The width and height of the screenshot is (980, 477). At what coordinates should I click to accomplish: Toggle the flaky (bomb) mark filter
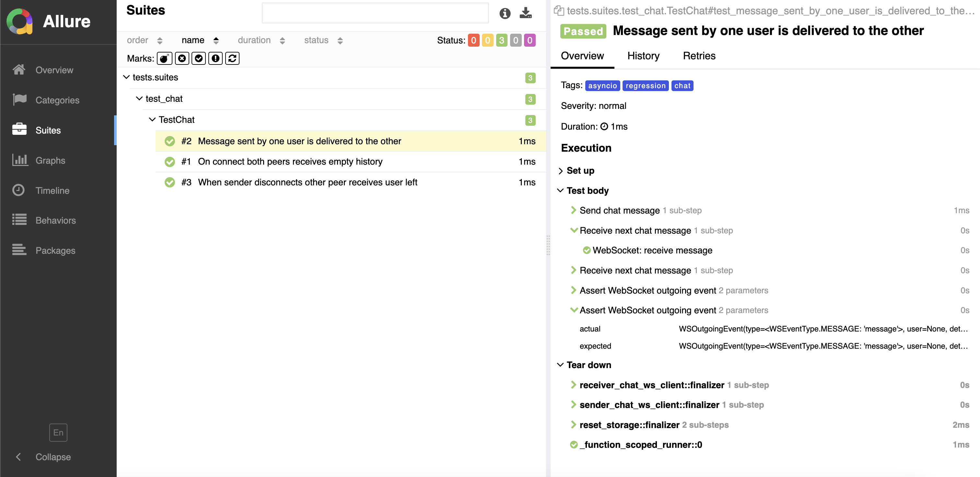tap(164, 58)
